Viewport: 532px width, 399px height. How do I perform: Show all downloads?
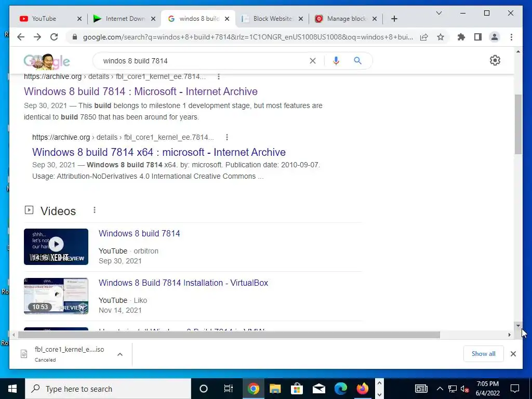(483, 354)
